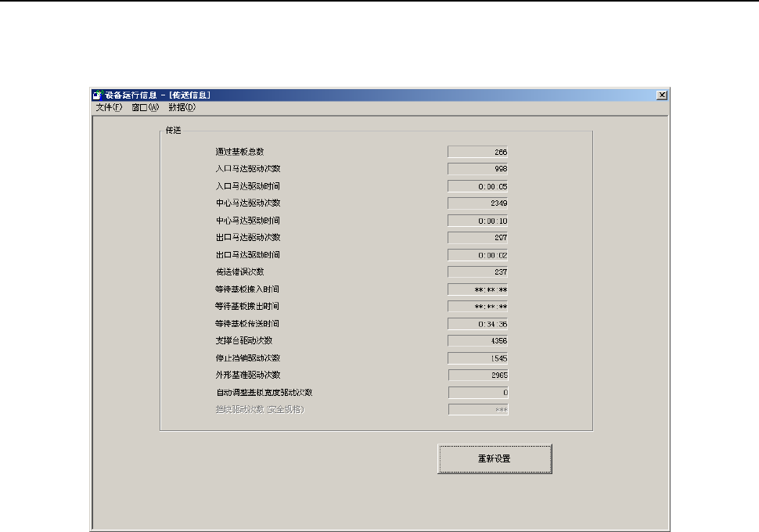Click the 入口马达驱动次数 label

248,168
